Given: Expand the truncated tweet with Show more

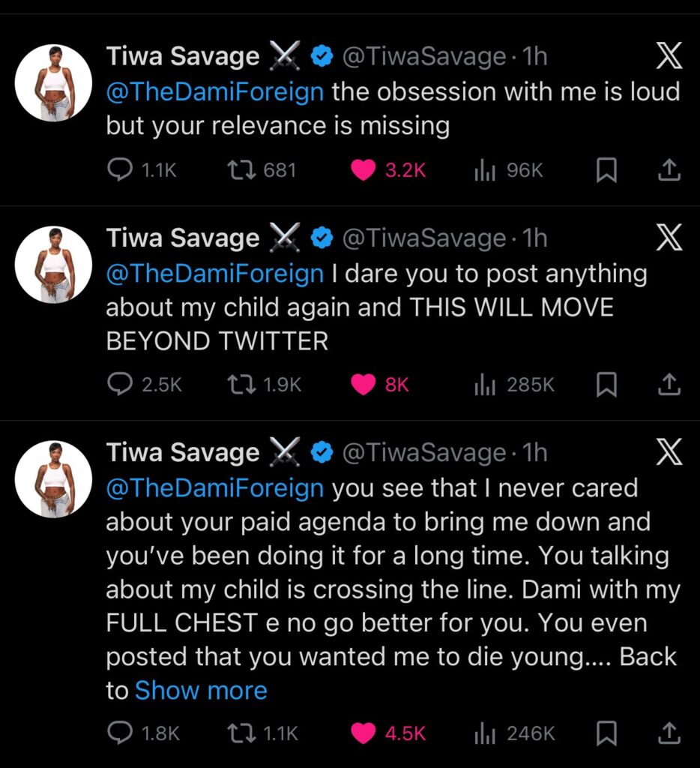Looking at the screenshot, I should 201,690.
